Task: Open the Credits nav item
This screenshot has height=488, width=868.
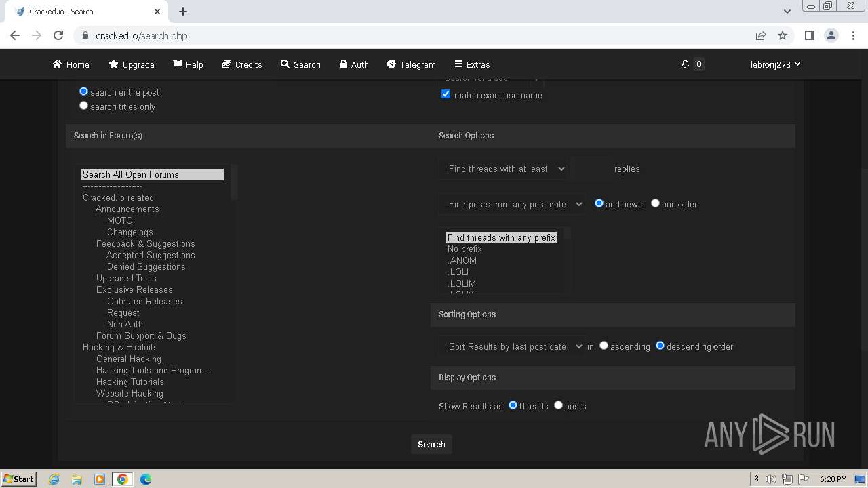Action: click(242, 64)
